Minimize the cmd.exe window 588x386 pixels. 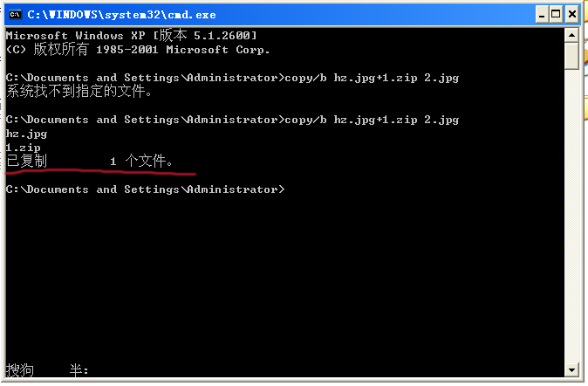[x=532, y=13]
